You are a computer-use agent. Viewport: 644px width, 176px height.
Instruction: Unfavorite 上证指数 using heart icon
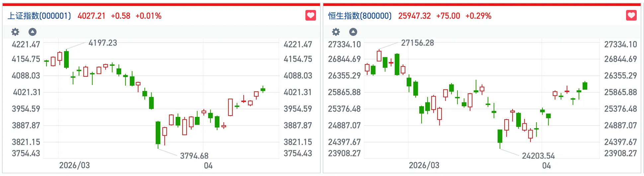click(x=310, y=15)
